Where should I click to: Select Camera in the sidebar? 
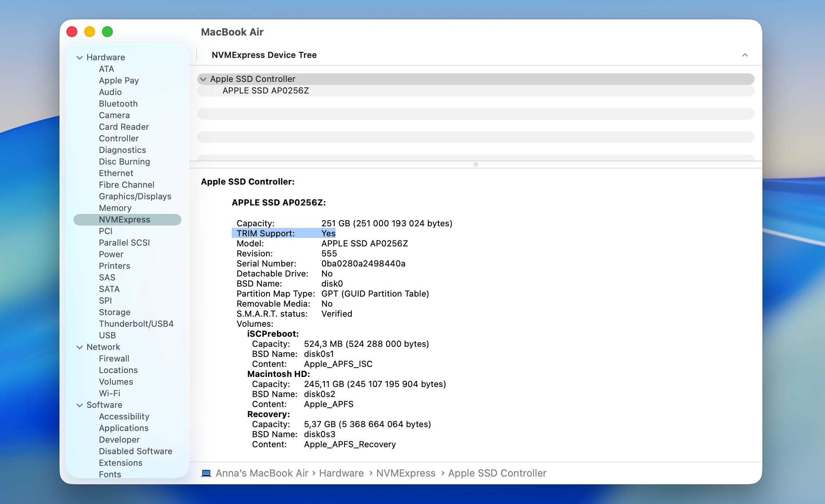click(x=114, y=115)
